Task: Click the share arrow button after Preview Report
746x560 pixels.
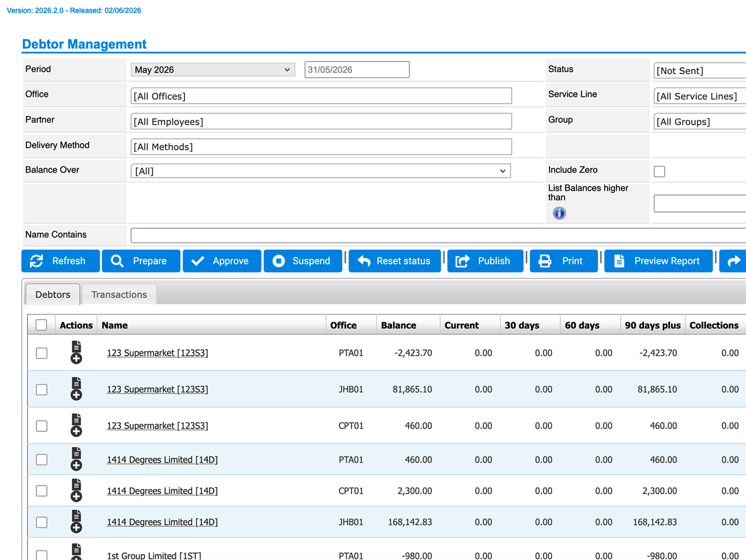Action: tap(733, 261)
